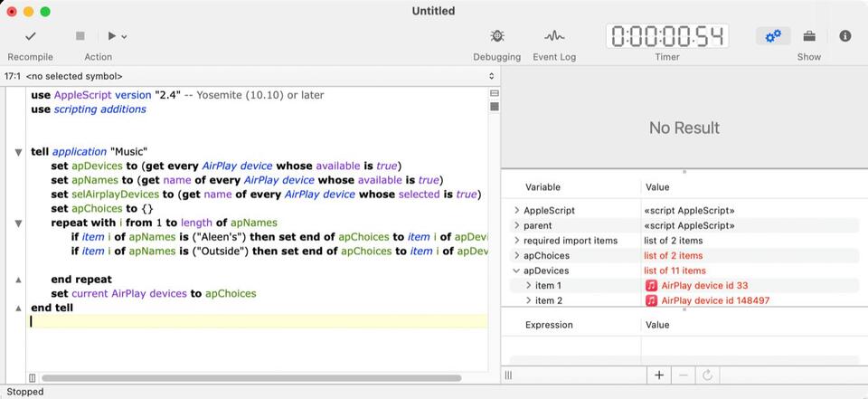Click the "Stopped" status bar text
The image size is (868, 399).
[25, 392]
